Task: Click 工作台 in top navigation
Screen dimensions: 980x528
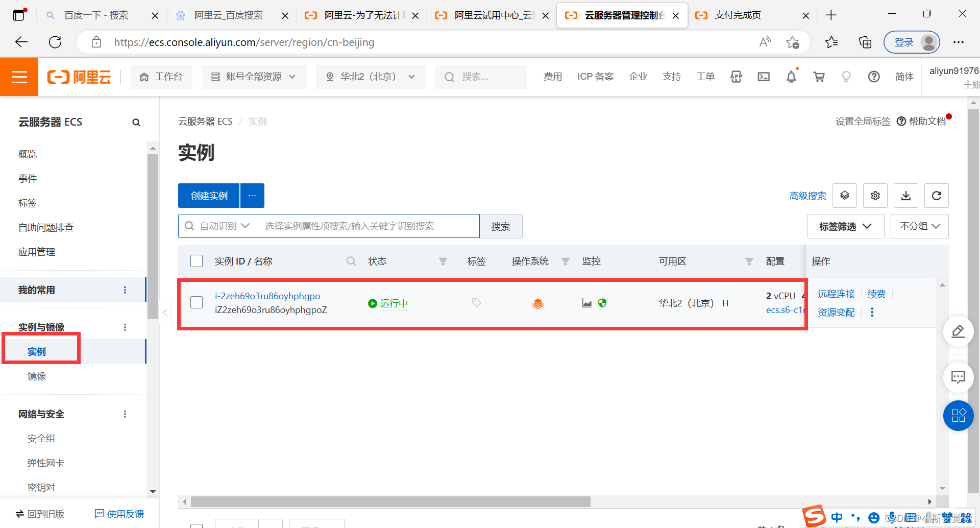Action: pyautogui.click(x=161, y=77)
